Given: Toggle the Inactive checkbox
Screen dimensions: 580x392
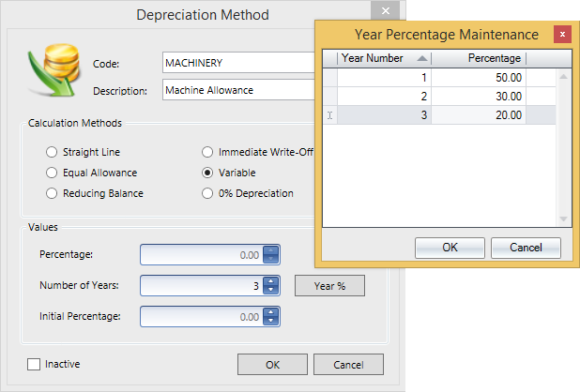Looking at the screenshot, I should (x=35, y=364).
